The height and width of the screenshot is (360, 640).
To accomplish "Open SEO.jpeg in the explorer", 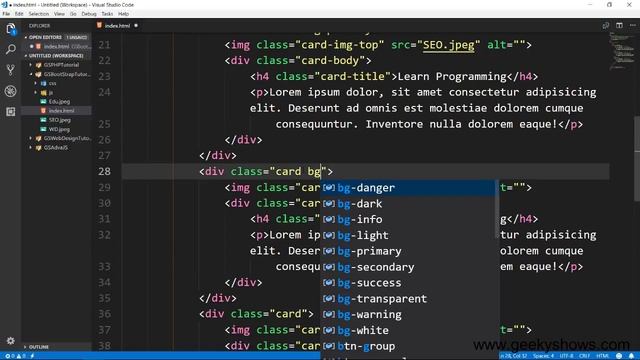I will point(60,120).
